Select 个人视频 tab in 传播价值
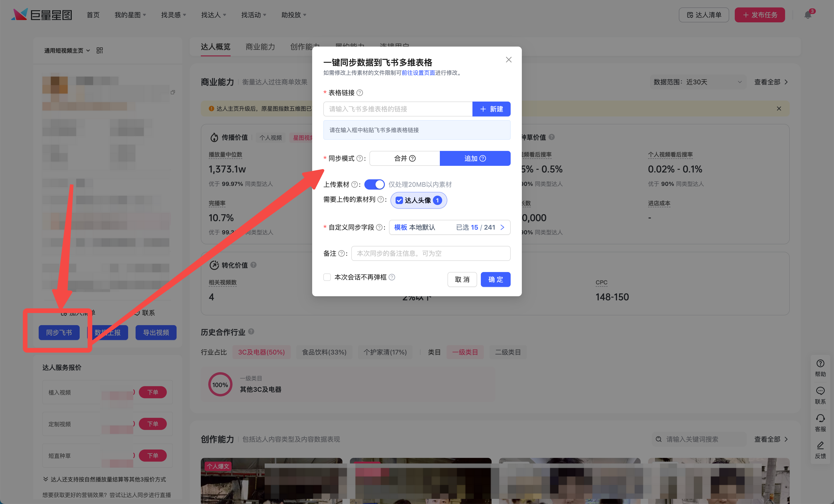This screenshot has height=504, width=834. (x=270, y=137)
